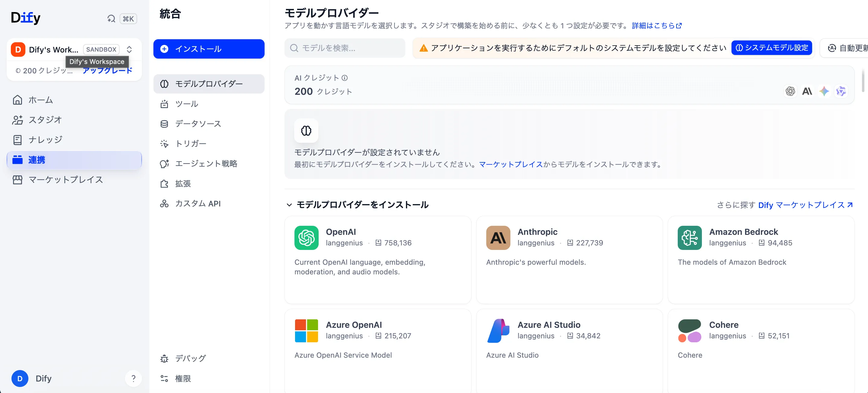Click the OpenAI provider logo
Viewport: 868px width, 393px height.
(306, 238)
